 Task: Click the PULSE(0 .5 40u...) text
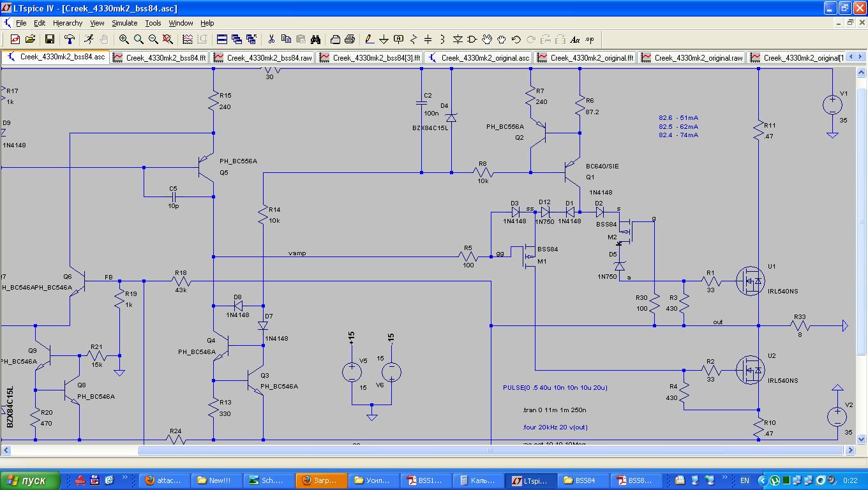pos(555,388)
